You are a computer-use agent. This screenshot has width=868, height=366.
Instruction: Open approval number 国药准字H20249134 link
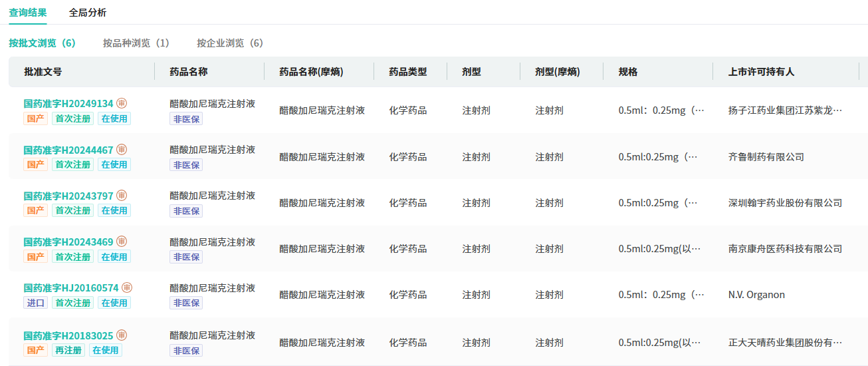(68, 104)
